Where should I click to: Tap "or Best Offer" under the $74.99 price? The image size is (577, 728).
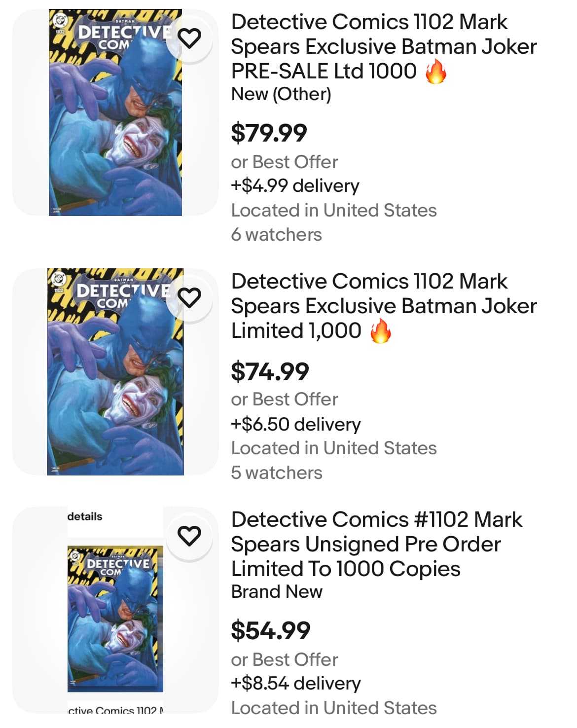[x=285, y=399]
